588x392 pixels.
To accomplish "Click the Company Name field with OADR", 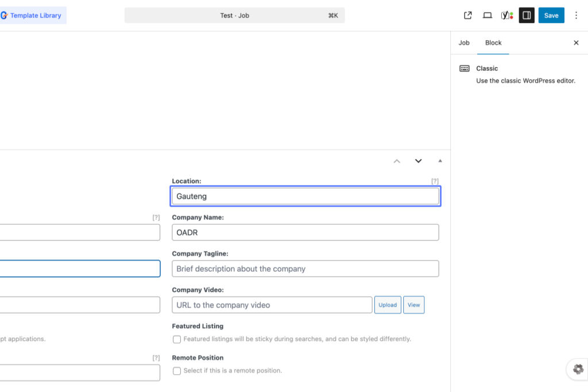I will pyautogui.click(x=305, y=232).
